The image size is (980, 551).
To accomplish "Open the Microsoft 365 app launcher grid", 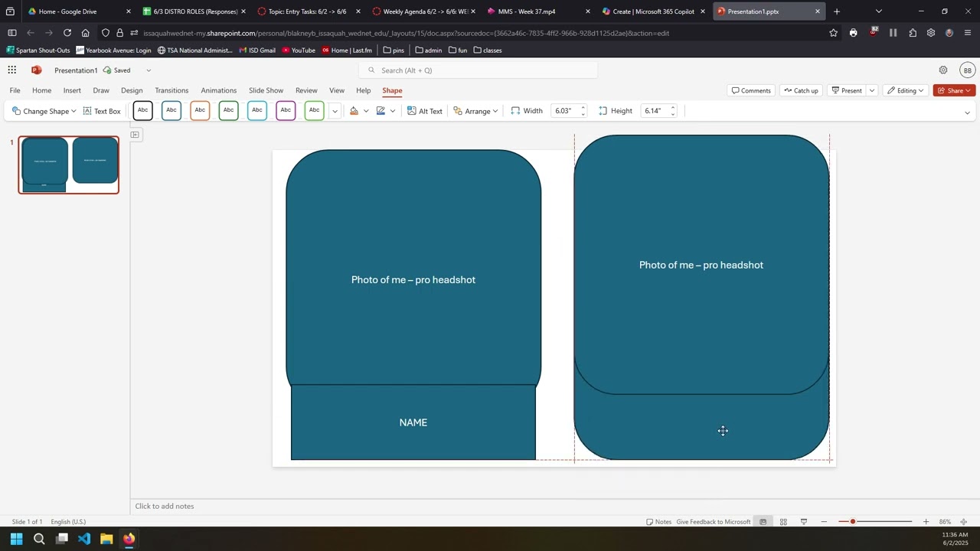I will (x=12, y=70).
